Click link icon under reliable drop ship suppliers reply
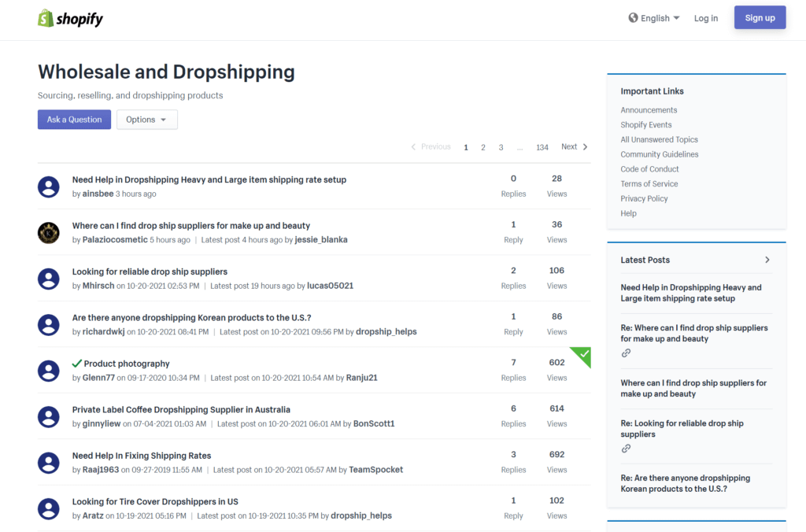Screen dimensions: 806x532 pyautogui.click(x=626, y=449)
